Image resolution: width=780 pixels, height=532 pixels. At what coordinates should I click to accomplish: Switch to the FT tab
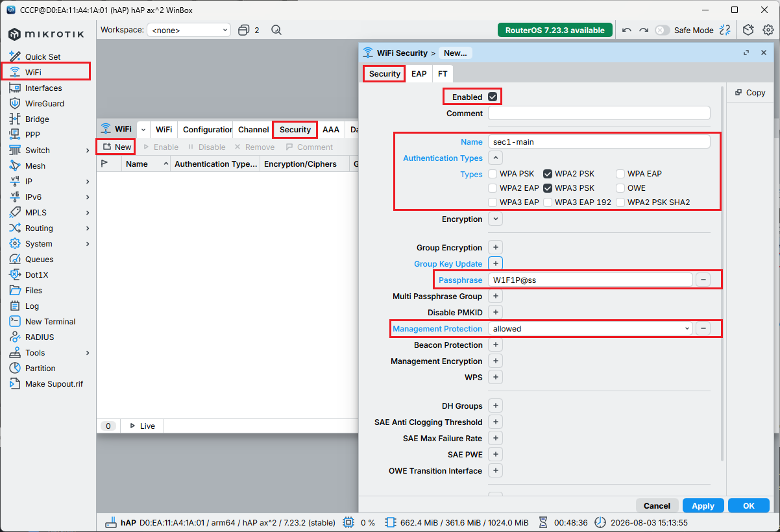tap(442, 74)
